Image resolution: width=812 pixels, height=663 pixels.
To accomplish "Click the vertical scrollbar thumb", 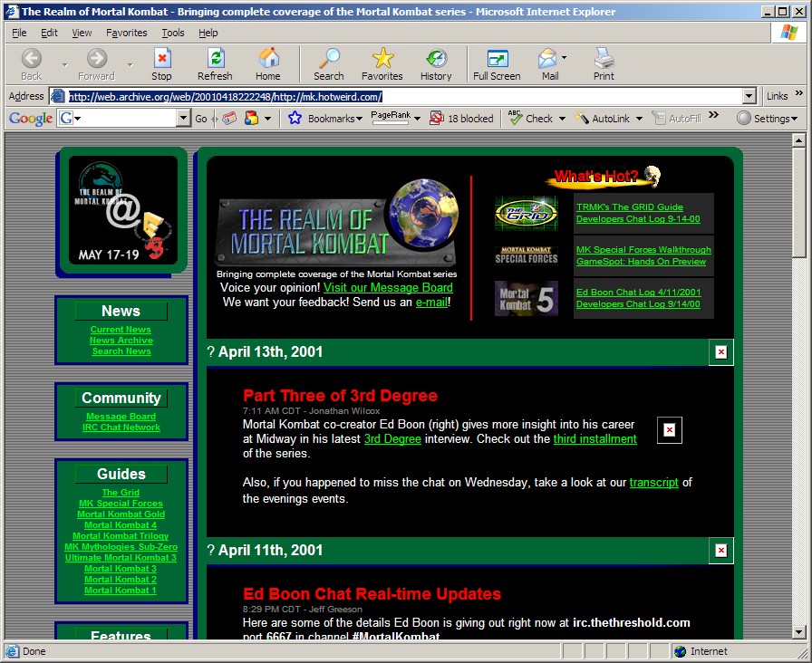I will pyautogui.click(x=798, y=203).
